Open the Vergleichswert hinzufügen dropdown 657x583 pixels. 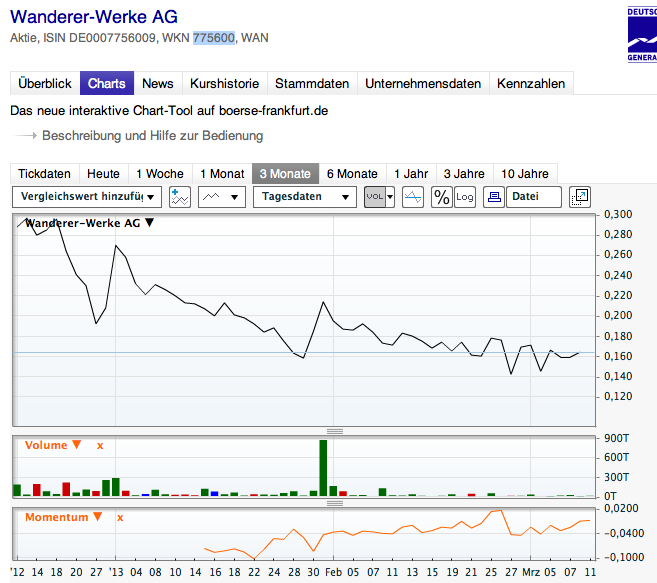coord(86,197)
